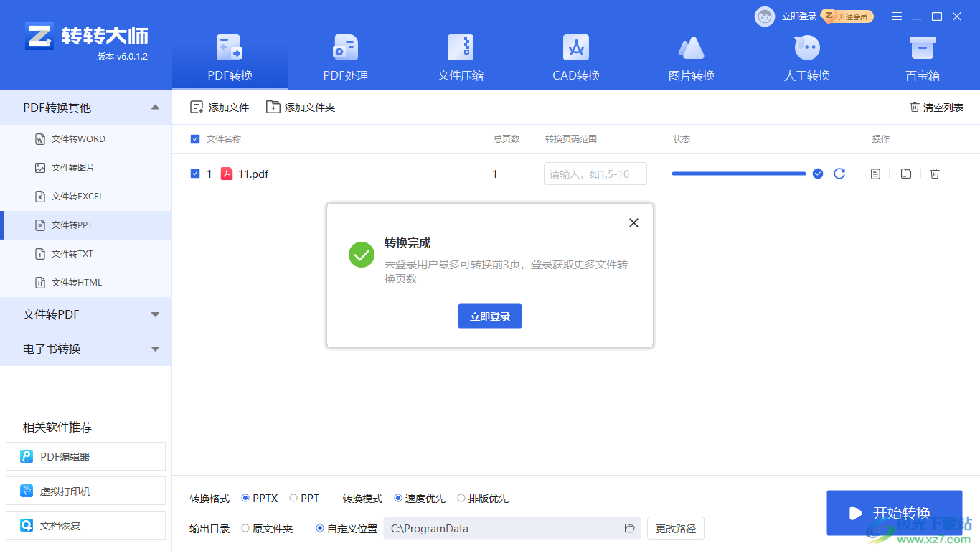Open output folder icon for 11.pdf
Viewport: 980px width, 551px height.
906,174
